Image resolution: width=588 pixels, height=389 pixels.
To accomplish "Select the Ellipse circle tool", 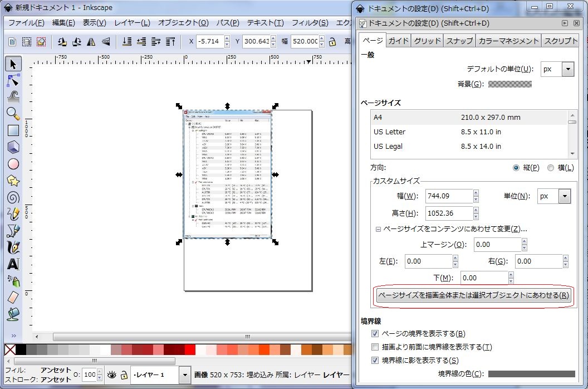I will [x=13, y=164].
